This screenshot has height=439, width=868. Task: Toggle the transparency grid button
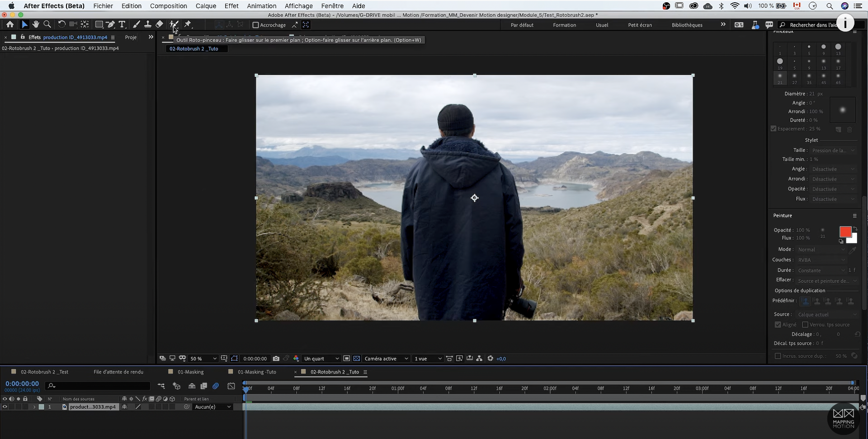tap(357, 359)
